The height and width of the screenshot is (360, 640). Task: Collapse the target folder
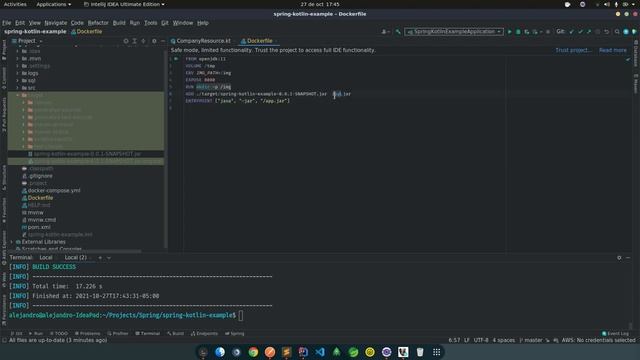[x=18, y=95]
